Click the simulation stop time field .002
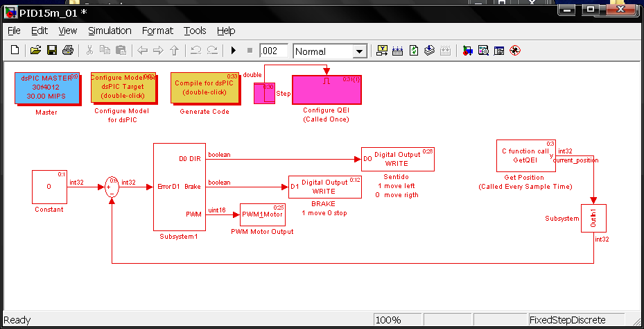Image resolution: width=644 pixels, height=329 pixels. (x=274, y=51)
